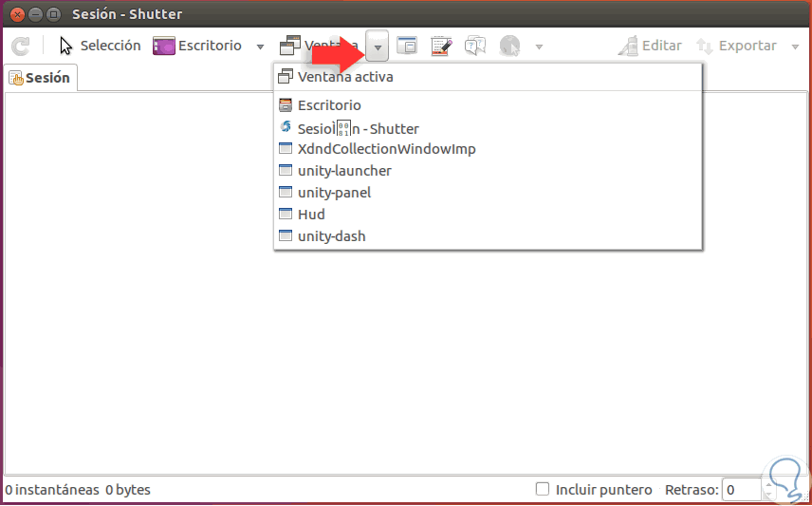
Task: Select Sesión - Shutter window entry
Action: point(488,128)
